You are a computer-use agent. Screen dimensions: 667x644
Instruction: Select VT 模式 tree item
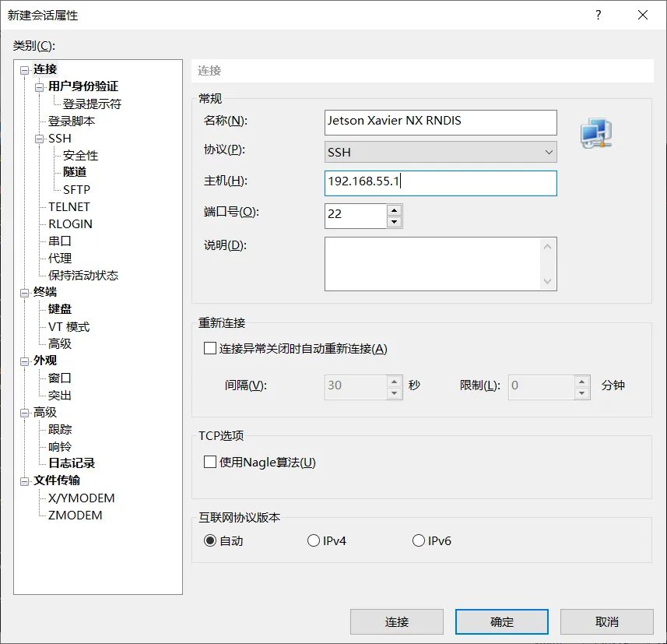69,326
